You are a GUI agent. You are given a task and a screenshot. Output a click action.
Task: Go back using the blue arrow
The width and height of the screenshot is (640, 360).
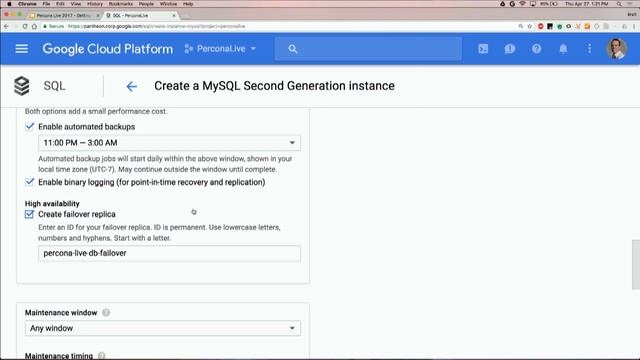pyautogui.click(x=131, y=87)
